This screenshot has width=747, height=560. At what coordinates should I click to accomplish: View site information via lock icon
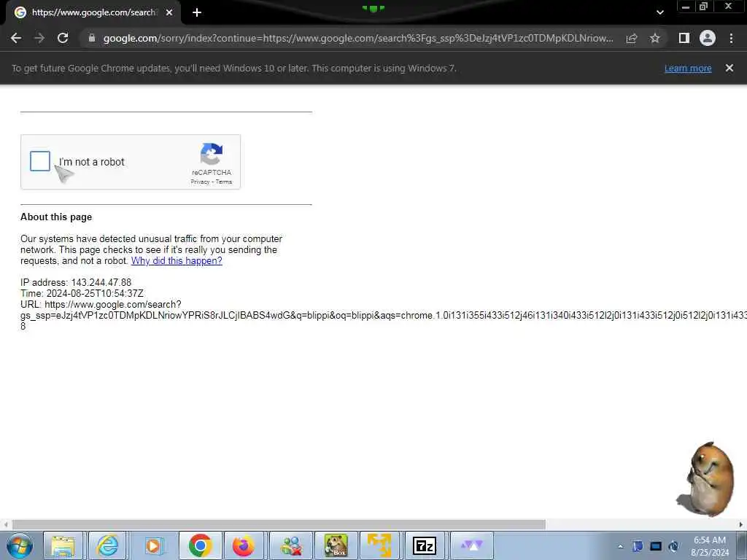point(92,38)
